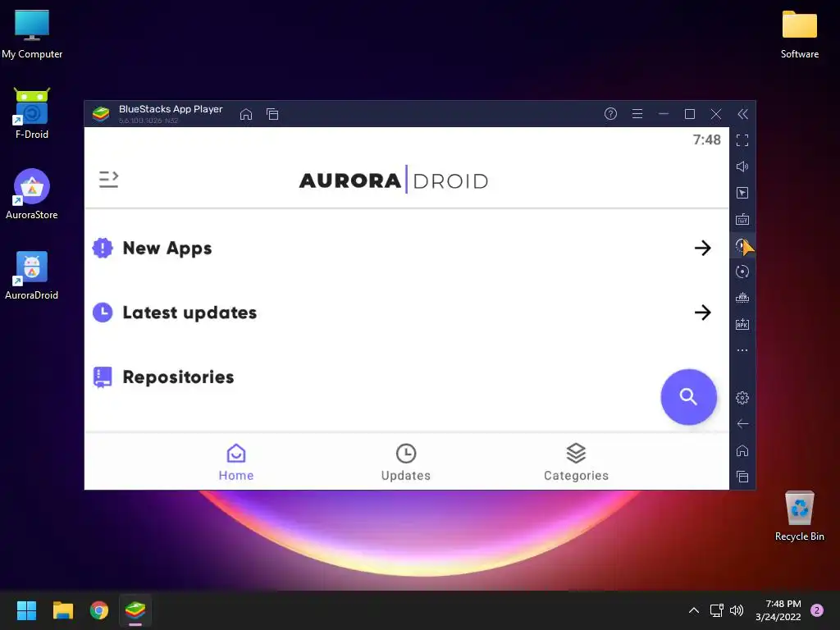Switch to the Categories tab

click(x=576, y=463)
